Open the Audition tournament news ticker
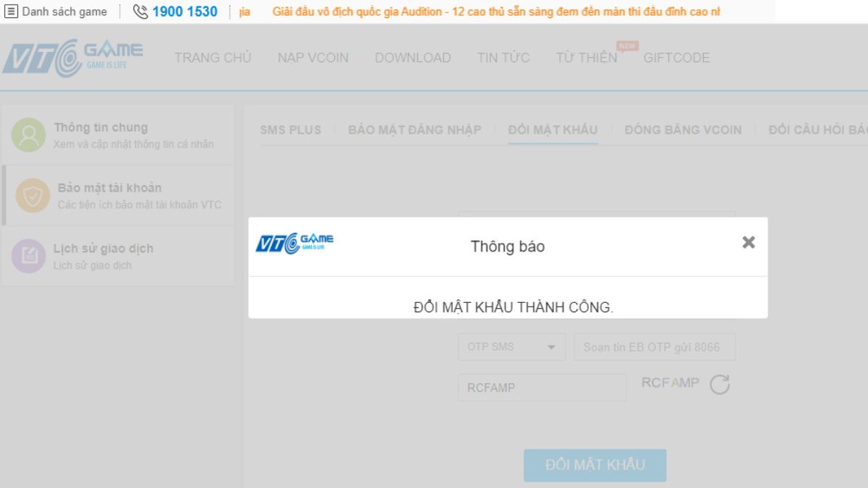This screenshot has width=868, height=488. pyautogui.click(x=496, y=12)
